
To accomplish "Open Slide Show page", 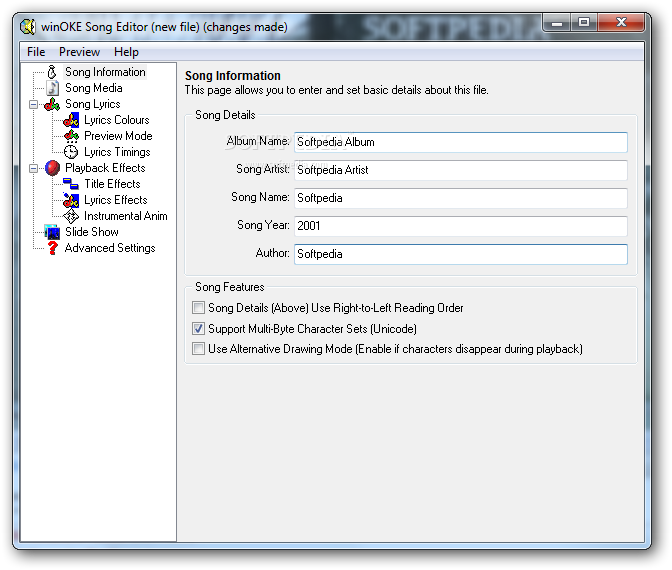I will click(x=92, y=232).
